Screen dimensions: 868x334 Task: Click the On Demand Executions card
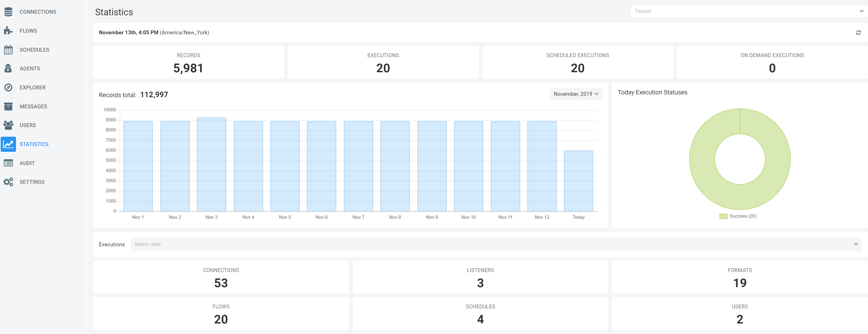tap(772, 62)
